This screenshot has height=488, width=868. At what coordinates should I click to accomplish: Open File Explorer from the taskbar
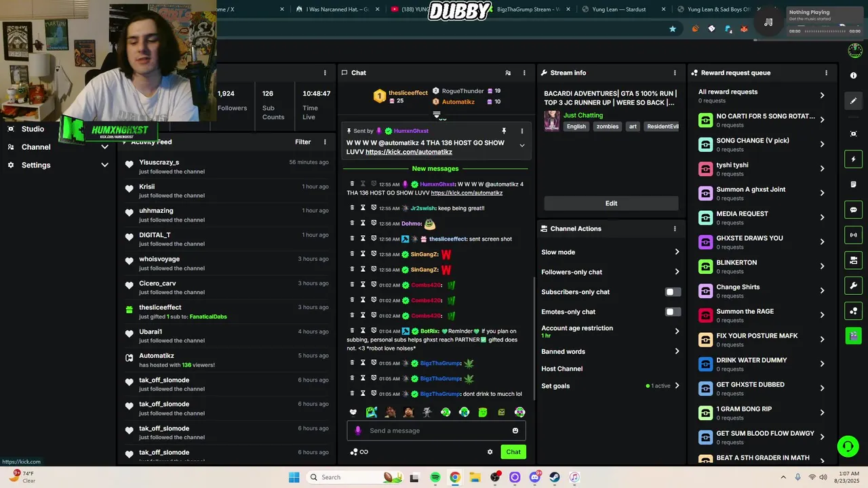pos(475,477)
